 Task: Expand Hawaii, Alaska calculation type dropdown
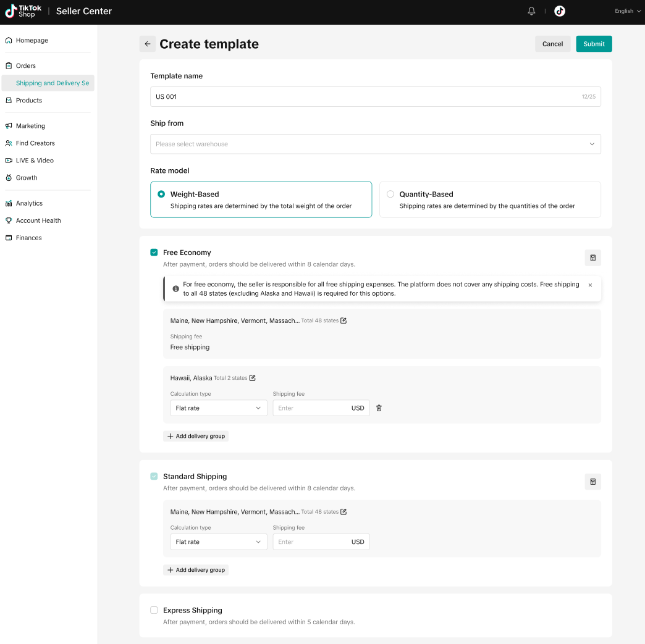tap(218, 408)
